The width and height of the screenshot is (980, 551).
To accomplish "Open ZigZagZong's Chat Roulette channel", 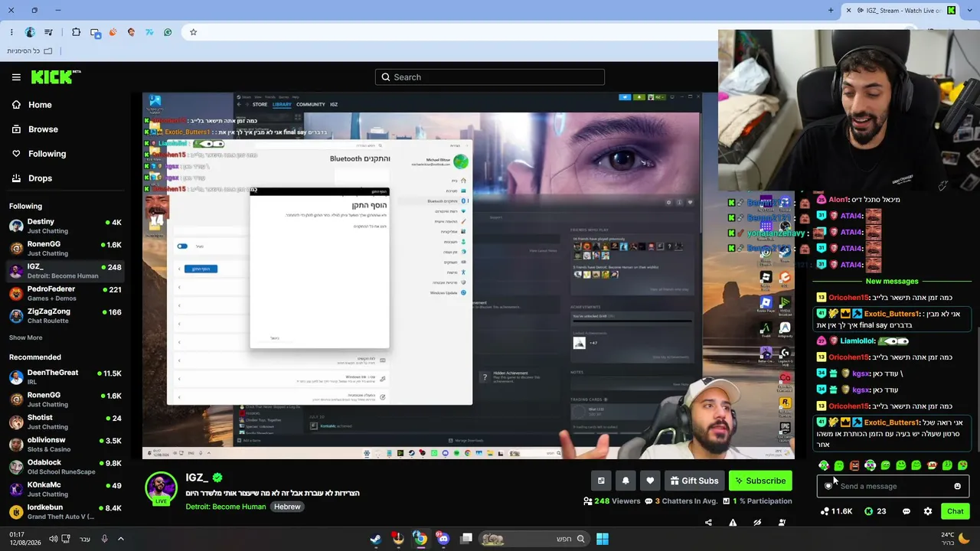I will pos(65,316).
